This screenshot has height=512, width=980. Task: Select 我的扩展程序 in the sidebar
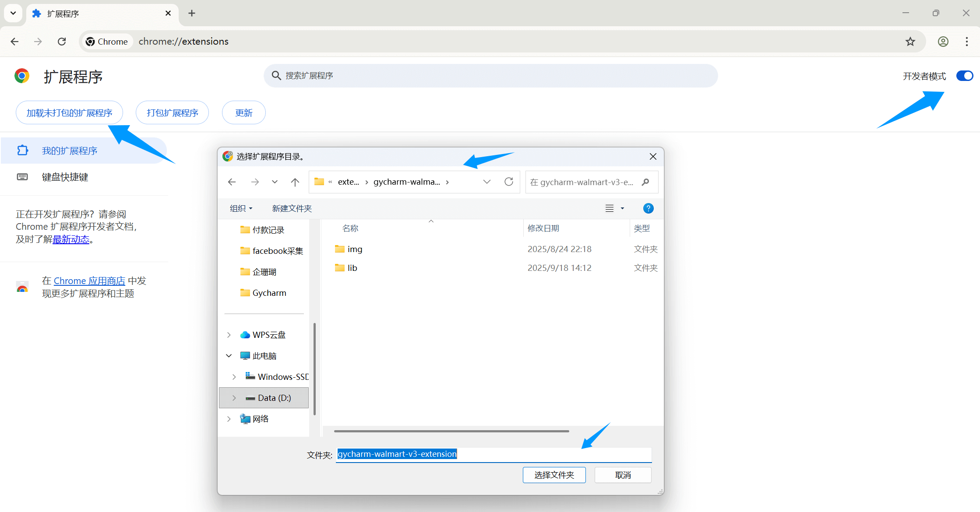click(x=69, y=151)
